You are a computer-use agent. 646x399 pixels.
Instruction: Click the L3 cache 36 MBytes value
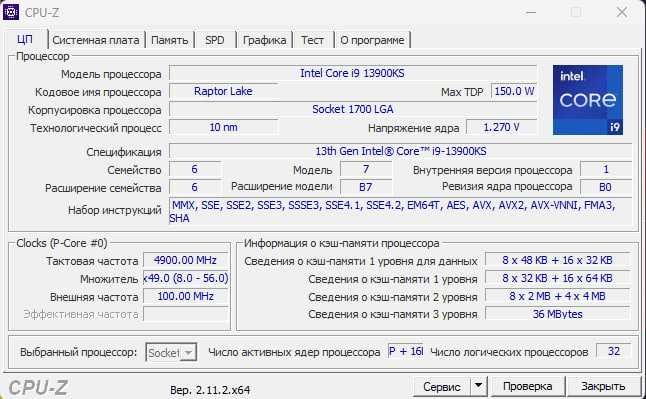(557, 314)
